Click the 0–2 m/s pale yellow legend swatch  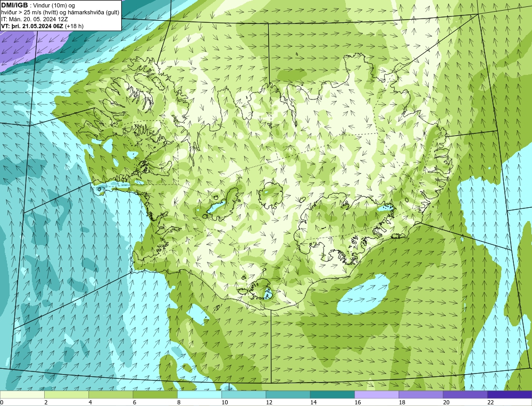(22, 394)
